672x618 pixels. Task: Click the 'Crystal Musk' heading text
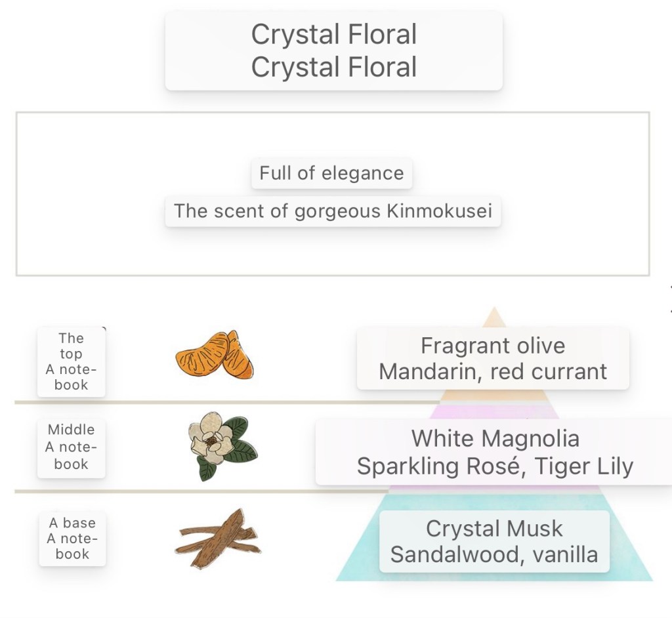click(x=494, y=528)
